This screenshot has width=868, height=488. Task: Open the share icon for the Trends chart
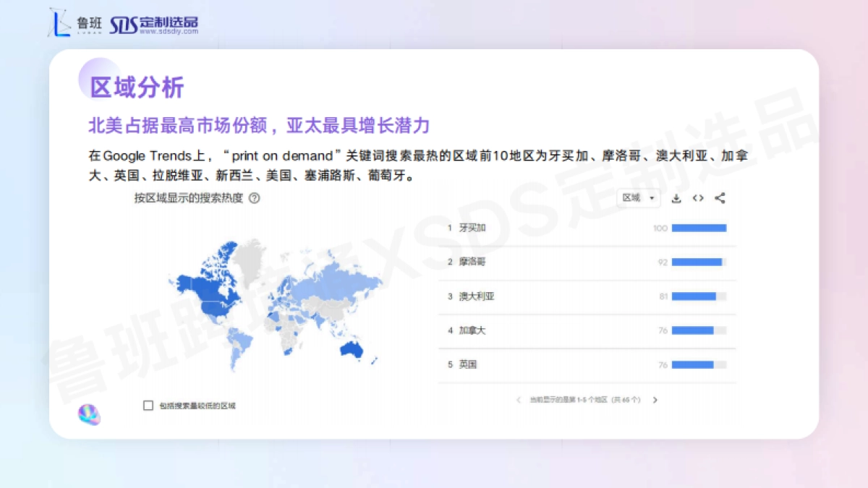pos(719,197)
